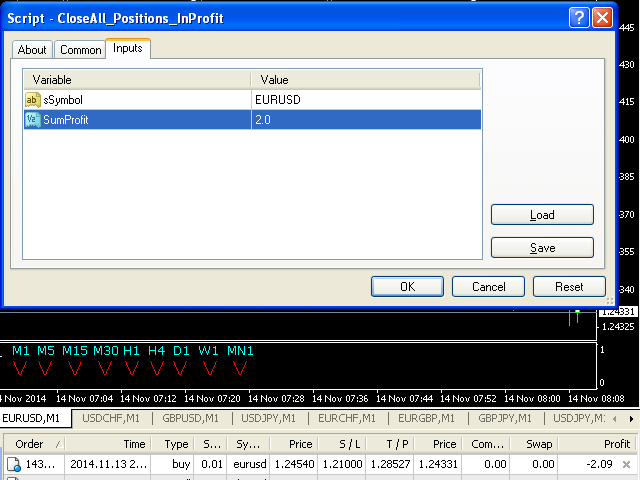Switch to the About tab

click(32, 50)
